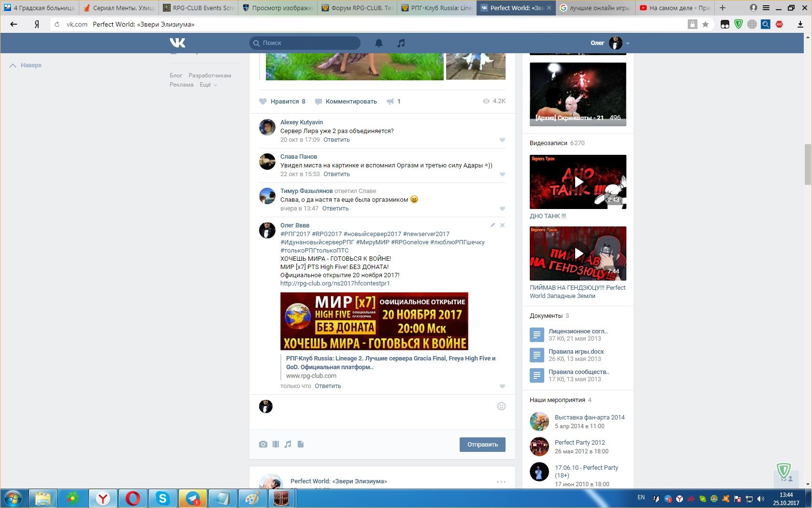
Task: Expand the Олег profile dropdown arrow
Action: coord(628,44)
